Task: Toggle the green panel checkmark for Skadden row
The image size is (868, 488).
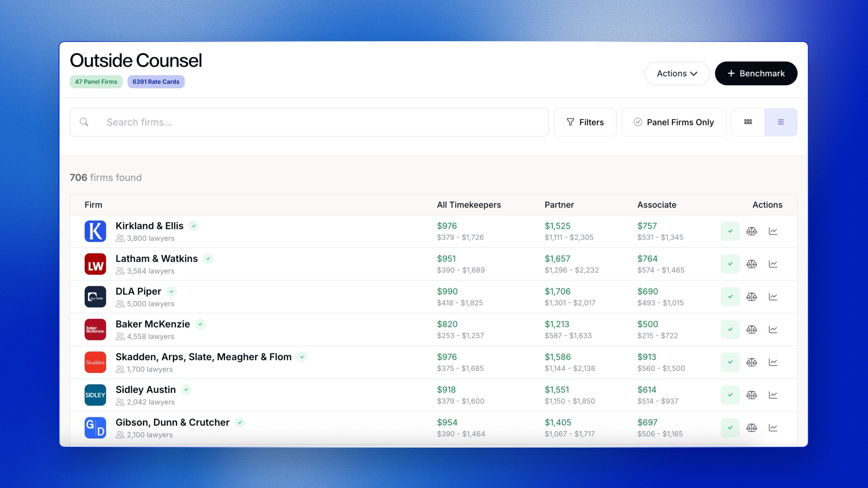Action: coord(730,362)
